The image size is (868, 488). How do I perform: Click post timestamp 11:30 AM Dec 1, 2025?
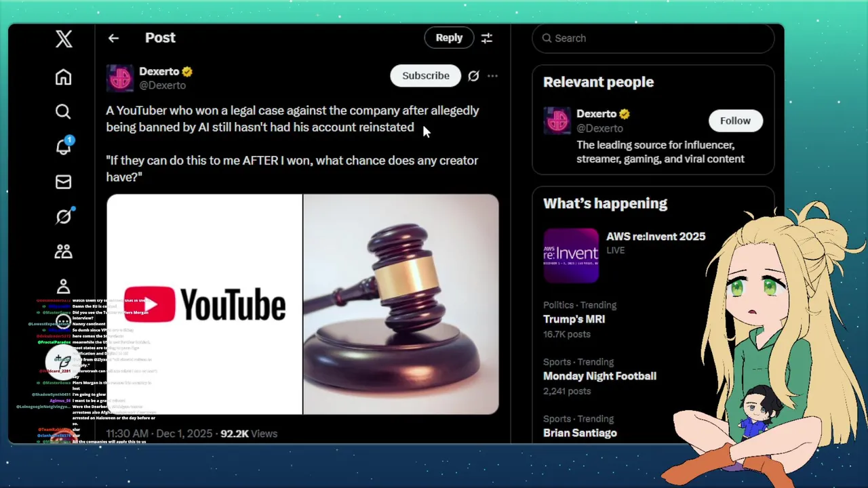tap(159, 434)
